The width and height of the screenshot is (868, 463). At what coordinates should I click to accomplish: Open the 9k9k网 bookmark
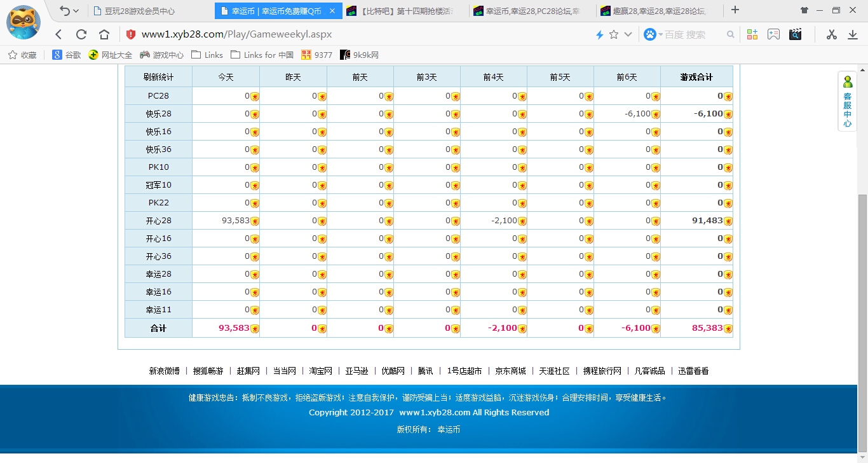click(x=360, y=55)
